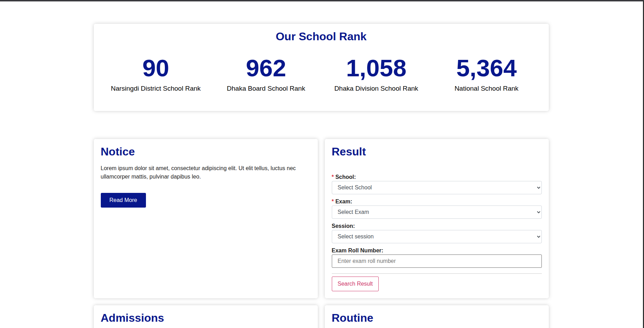Click the Read More button under Notice
The width and height of the screenshot is (644, 328).
123,200
